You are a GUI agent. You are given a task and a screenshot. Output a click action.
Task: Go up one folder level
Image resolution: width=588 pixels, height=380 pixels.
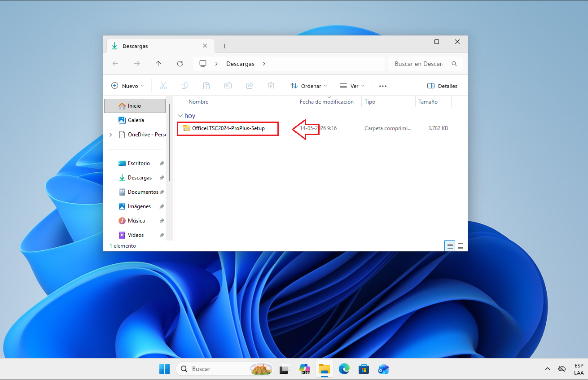[x=158, y=64]
